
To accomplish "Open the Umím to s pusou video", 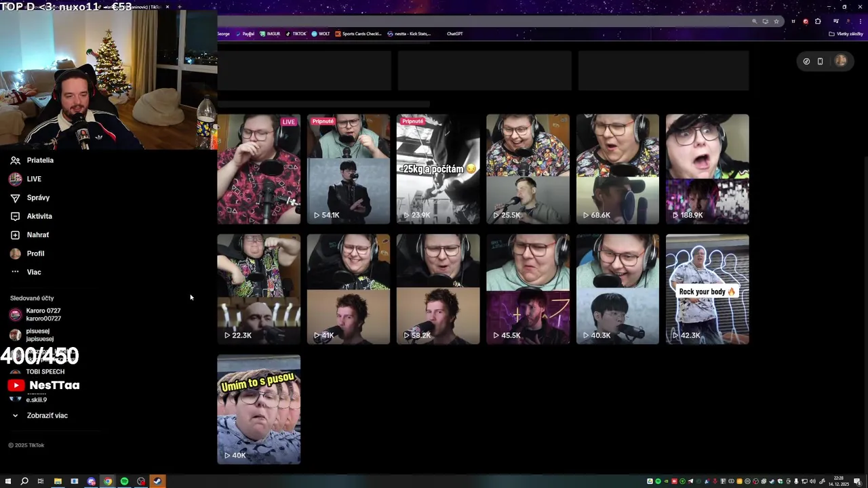I will coord(258,409).
